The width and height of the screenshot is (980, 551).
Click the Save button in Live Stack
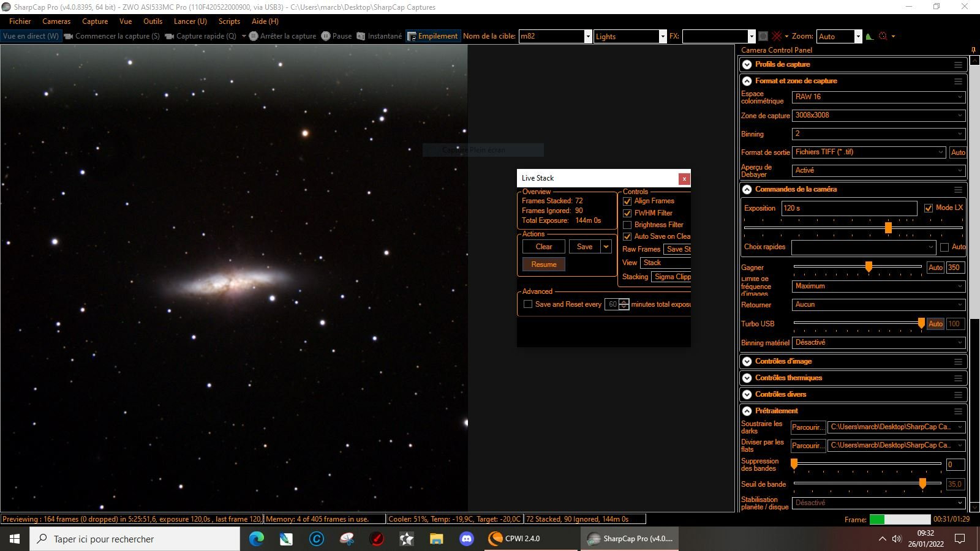[585, 247]
